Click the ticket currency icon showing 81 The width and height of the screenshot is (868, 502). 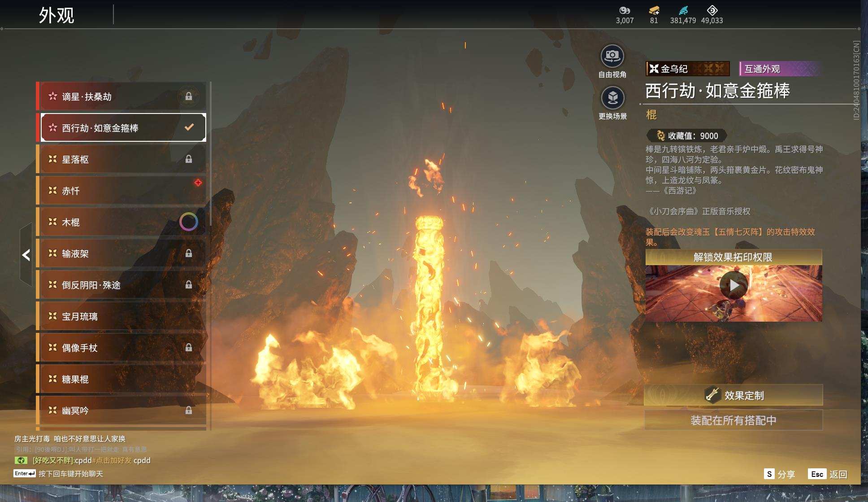click(x=654, y=10)
